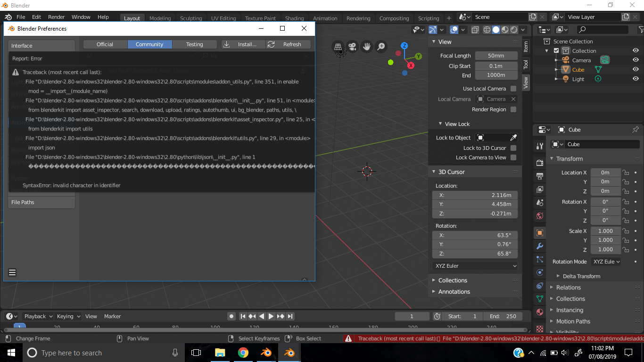The image size is (644, 362).
Task: Switch viewport shading to wireframe mode
Action: (486, 29)
